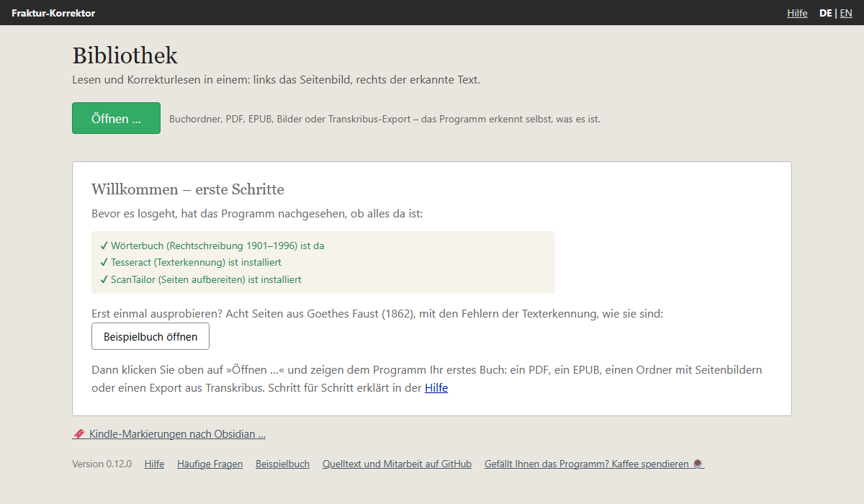Viewport: 864px width, 504px height.
Task: Click the checkmark beside ScanTailor
Action: (x=104, y=279)
